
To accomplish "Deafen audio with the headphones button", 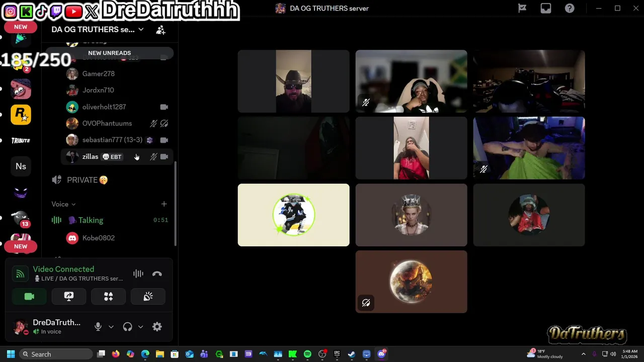I will (x=127, y=327).
